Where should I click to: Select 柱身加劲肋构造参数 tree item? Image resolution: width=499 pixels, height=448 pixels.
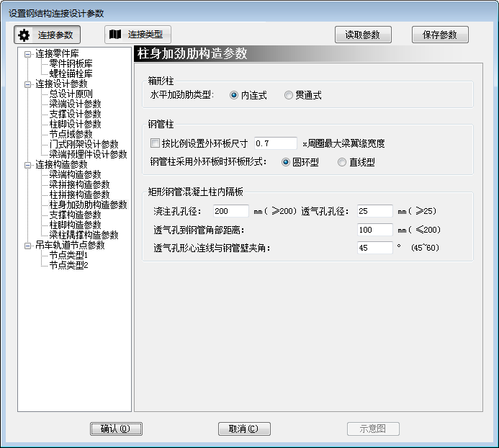(x=88, y=205)
